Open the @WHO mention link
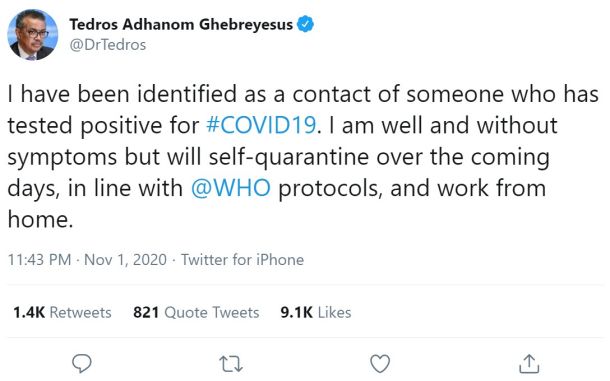The image size is (610, 381). (x=231, y=188)
